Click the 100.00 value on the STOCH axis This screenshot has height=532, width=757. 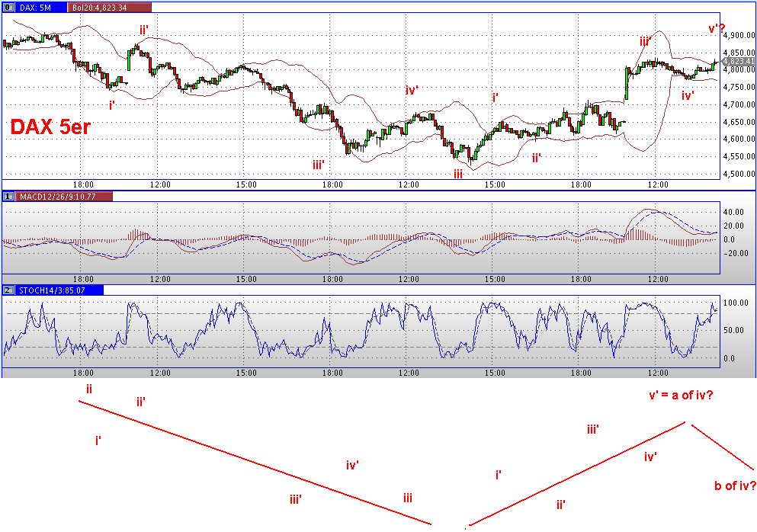pyautogui.click(x=736, y=303)
